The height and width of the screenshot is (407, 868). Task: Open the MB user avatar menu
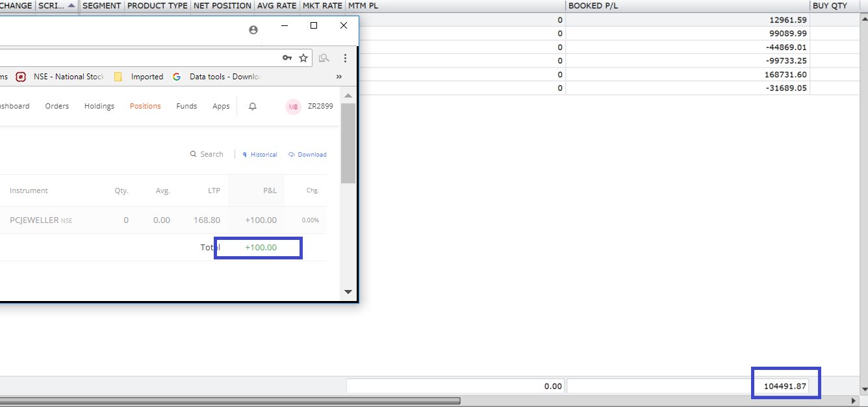293,107
